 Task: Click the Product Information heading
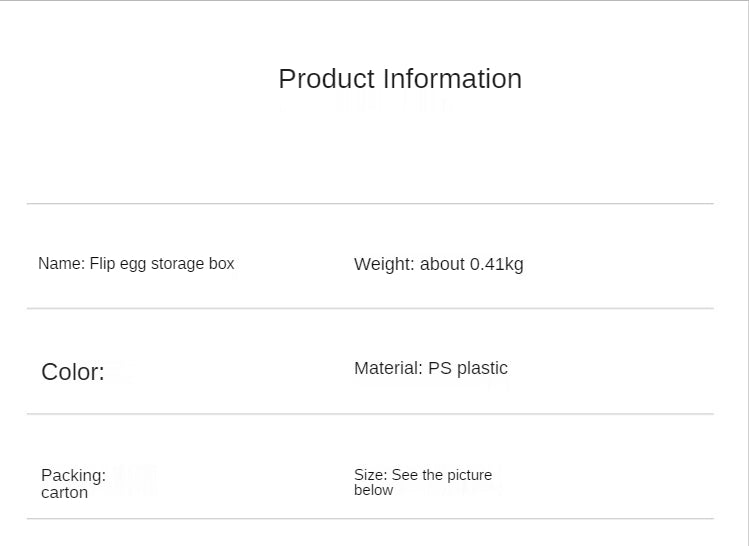coord(400,79)
